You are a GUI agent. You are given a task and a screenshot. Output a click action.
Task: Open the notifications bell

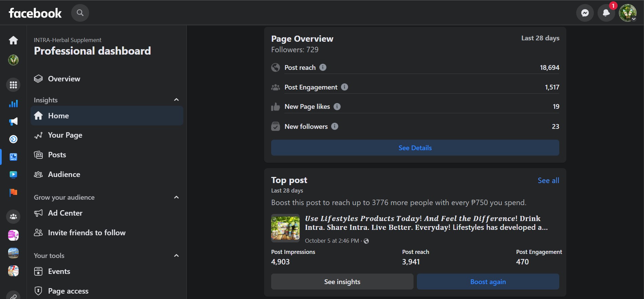[x=606, y=13]
